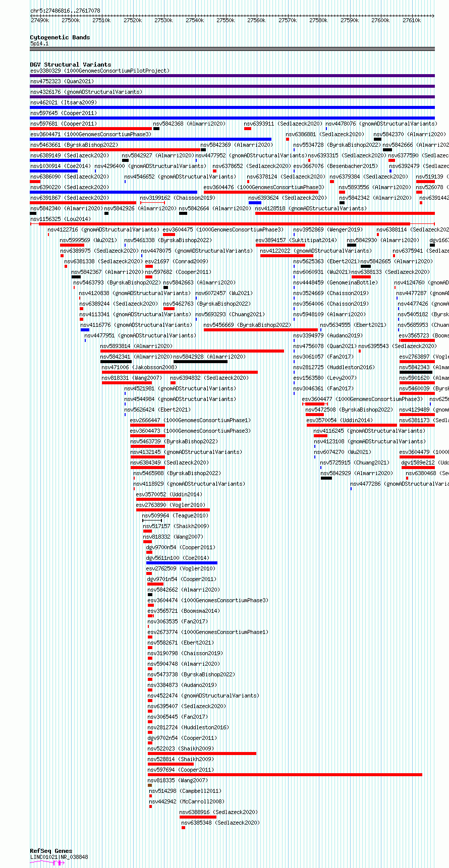Select nsv5456669 (ByrskaBishop2022) label

[248, 325]
